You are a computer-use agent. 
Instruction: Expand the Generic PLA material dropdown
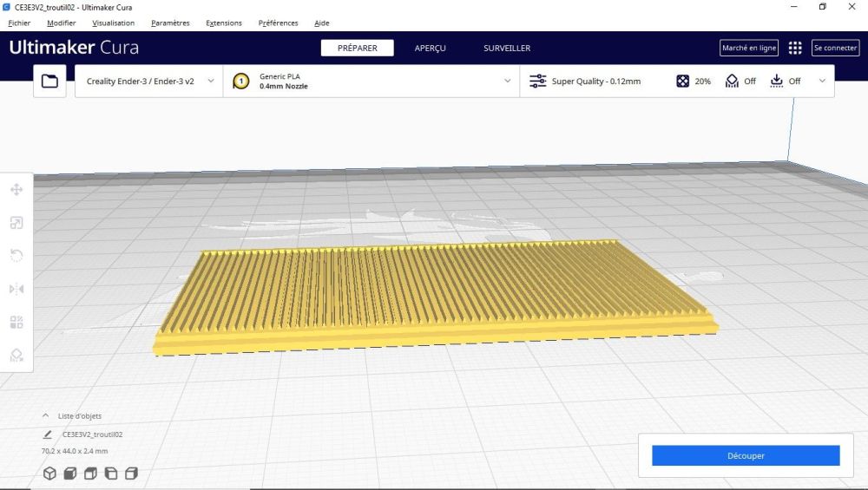point(372,82)
